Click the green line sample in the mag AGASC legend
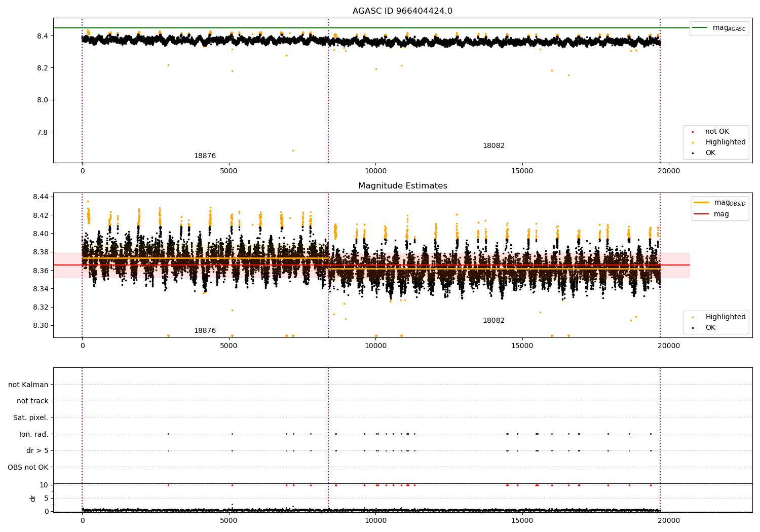 700,28
